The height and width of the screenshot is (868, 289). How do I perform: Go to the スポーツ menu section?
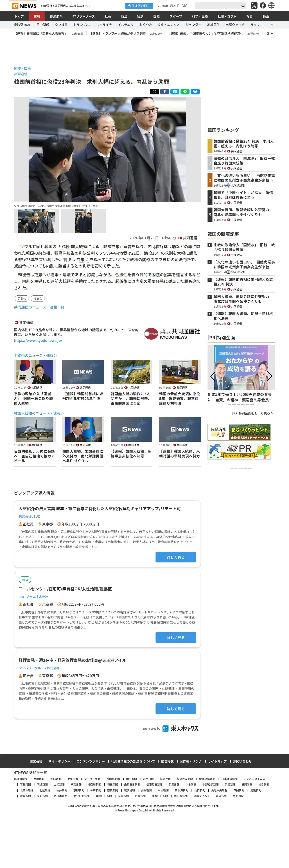(x=176, y=16)
